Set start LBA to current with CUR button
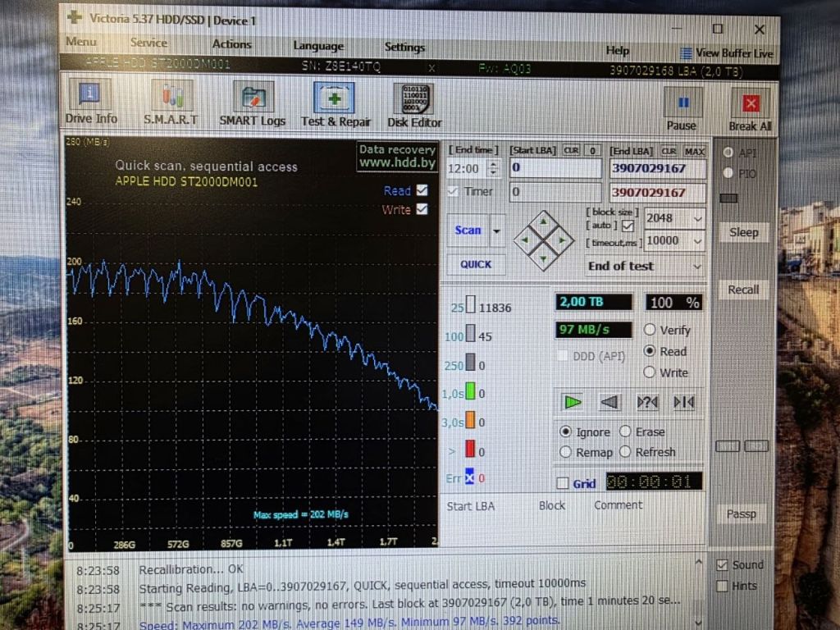The width and height of the screenshot is (840, 630). 571,151
